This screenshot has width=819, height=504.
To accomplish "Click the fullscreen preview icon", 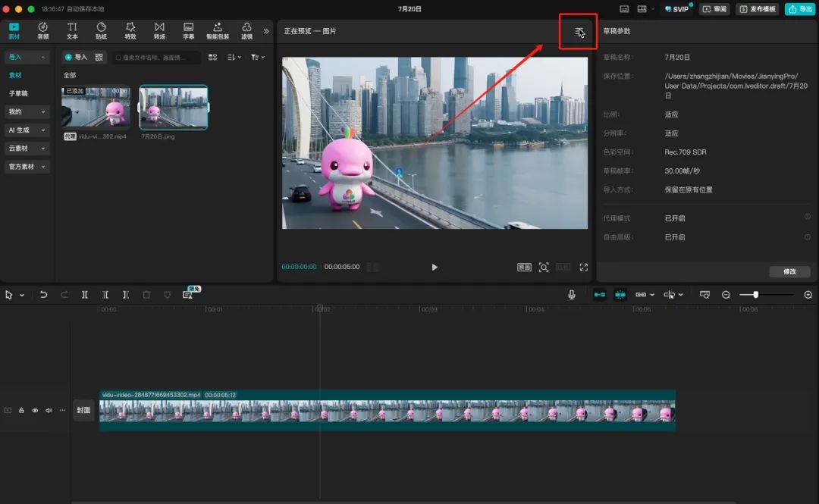I will [583, 267].
